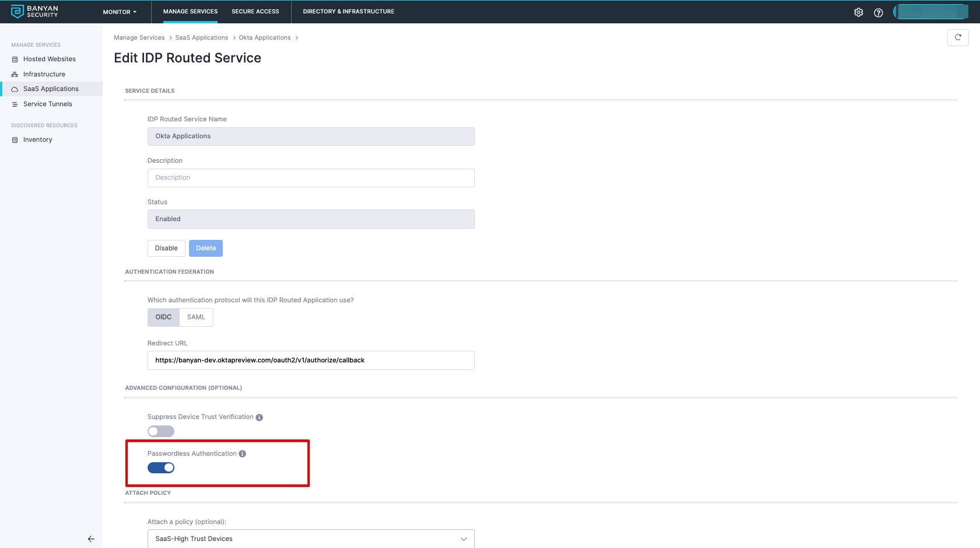
Task: Open the help question mark icon
Action: coord(878,12)
